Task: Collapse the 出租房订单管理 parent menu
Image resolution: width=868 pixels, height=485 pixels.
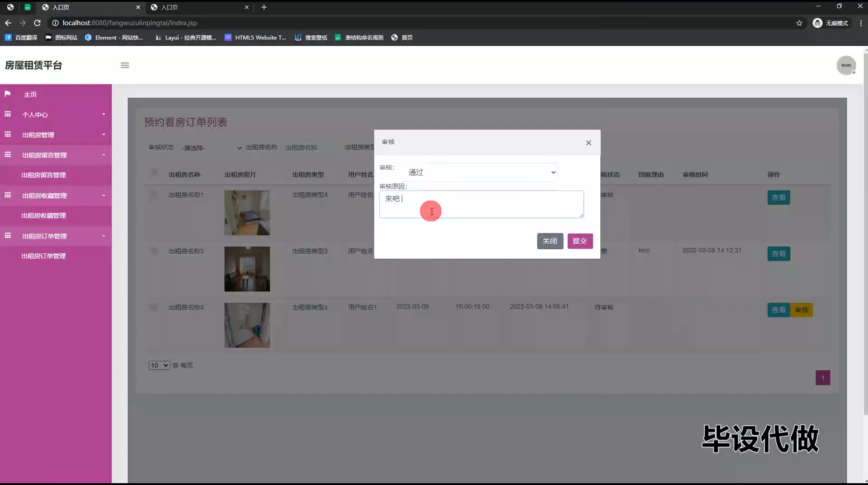Action: (x=56, y=236)
